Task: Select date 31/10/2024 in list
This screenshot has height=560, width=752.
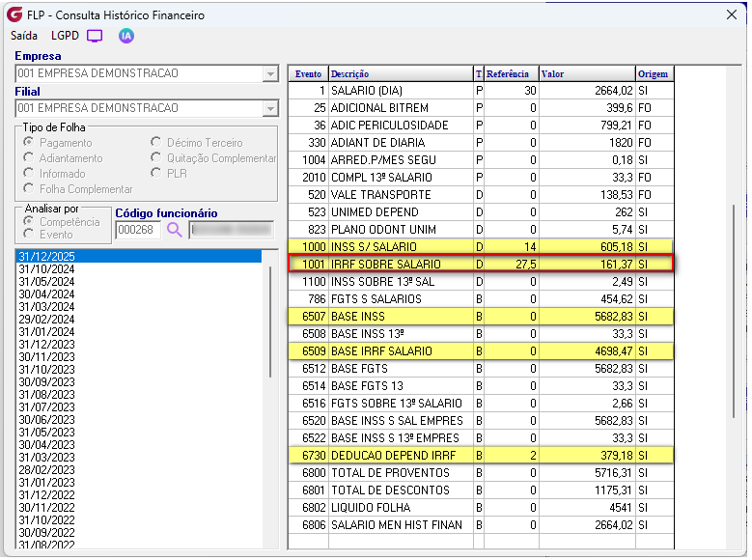Action: point(139,268)
